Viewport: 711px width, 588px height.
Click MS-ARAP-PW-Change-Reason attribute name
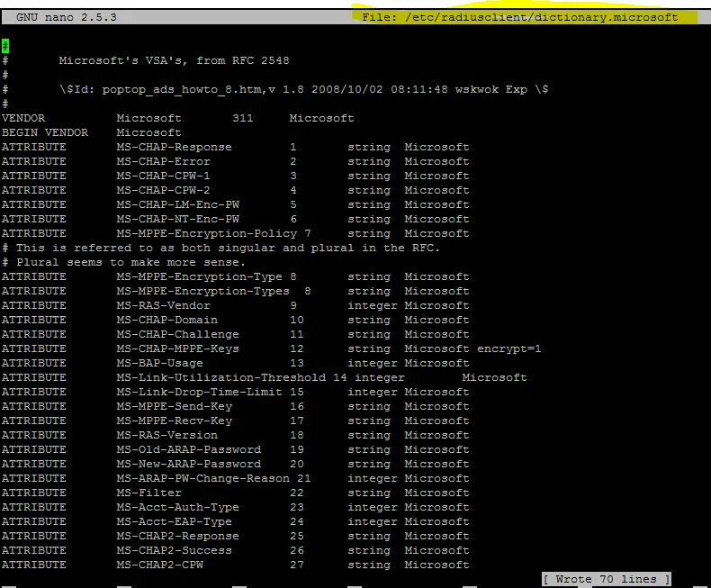click(203, 478)
